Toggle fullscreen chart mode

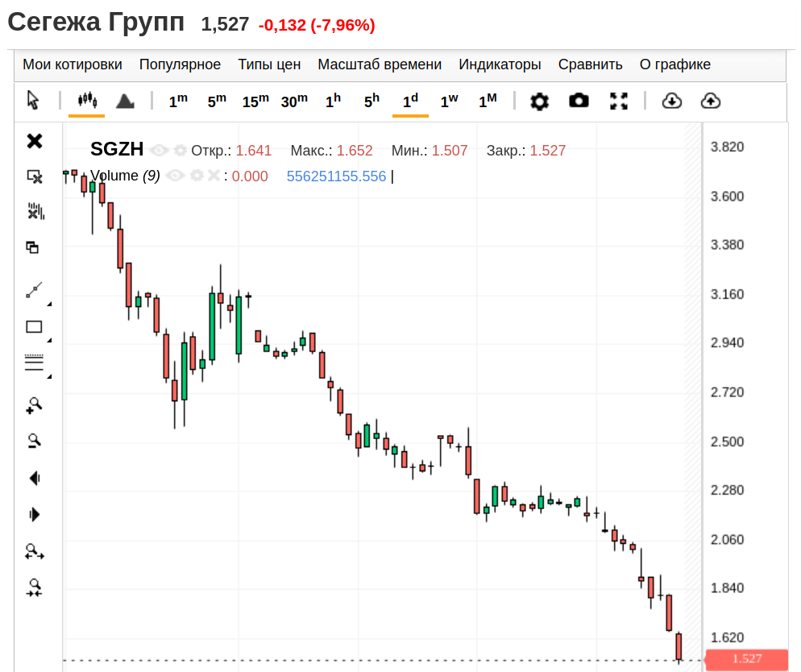coord(619,101)
